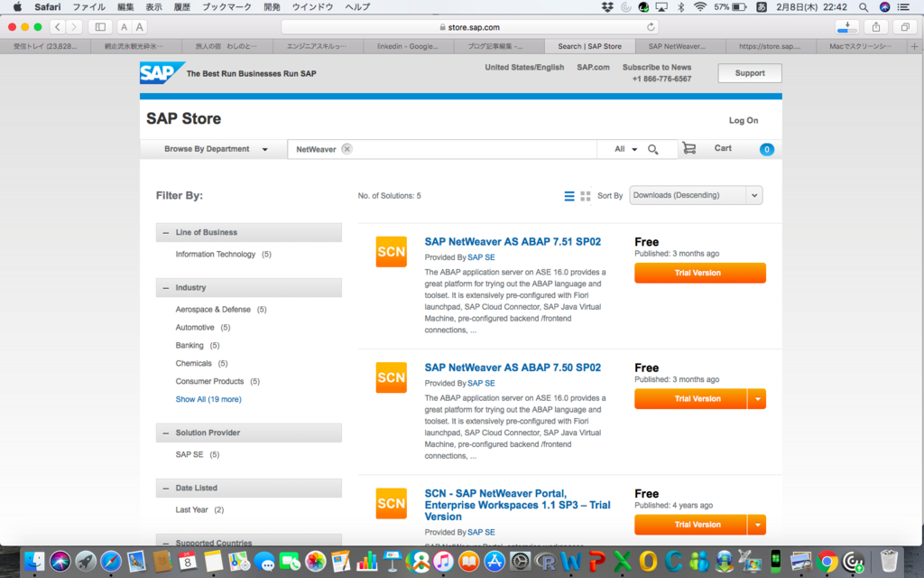Click the Trial Version button for ABAP 7.51 SP02
Screen dimensions: 924x578
pos(700,273)
